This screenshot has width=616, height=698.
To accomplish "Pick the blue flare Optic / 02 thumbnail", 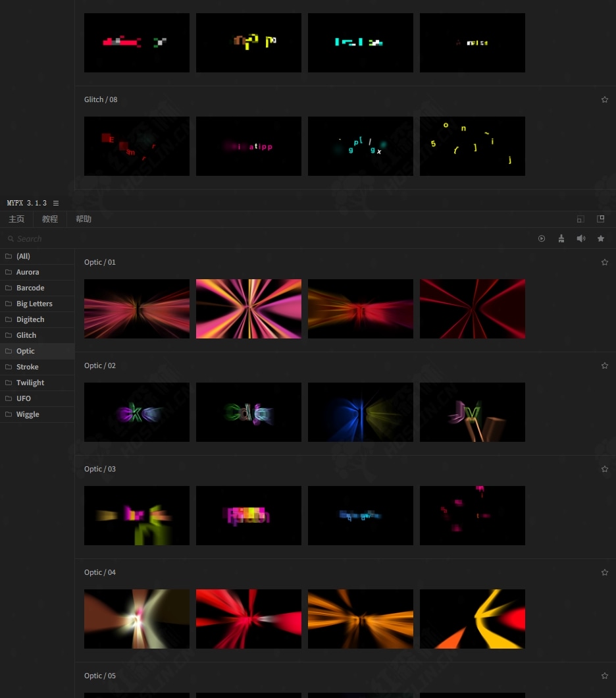I will (361, 412).
